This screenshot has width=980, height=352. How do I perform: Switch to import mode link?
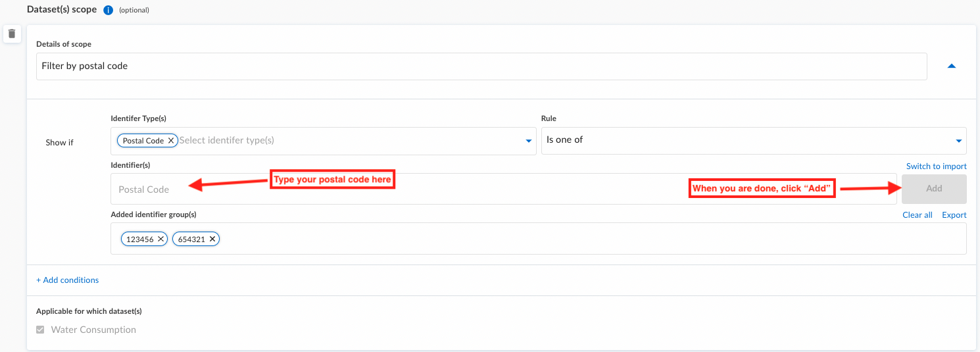937,166
